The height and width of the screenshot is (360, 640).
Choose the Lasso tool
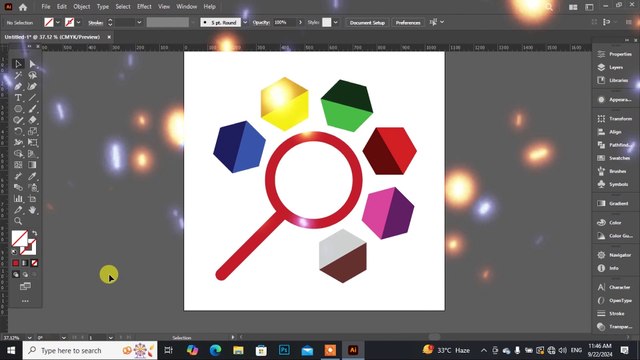(33, 75)
